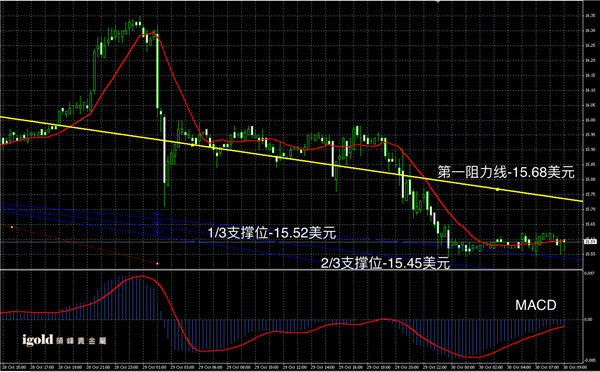The height and width of the screenshot is (372, 600).
Task: Select the 2/3支撑位-15.45美元 text label
Action: [x=385, y=263]
